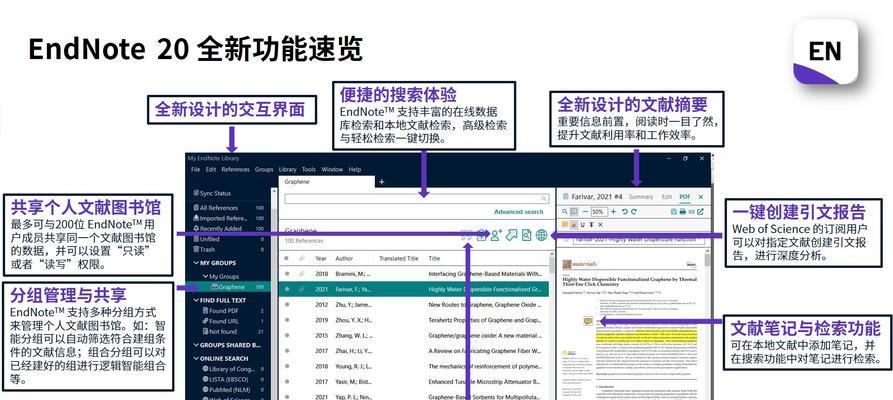Click the magnifier icon in search box

[x=544, y=199]
